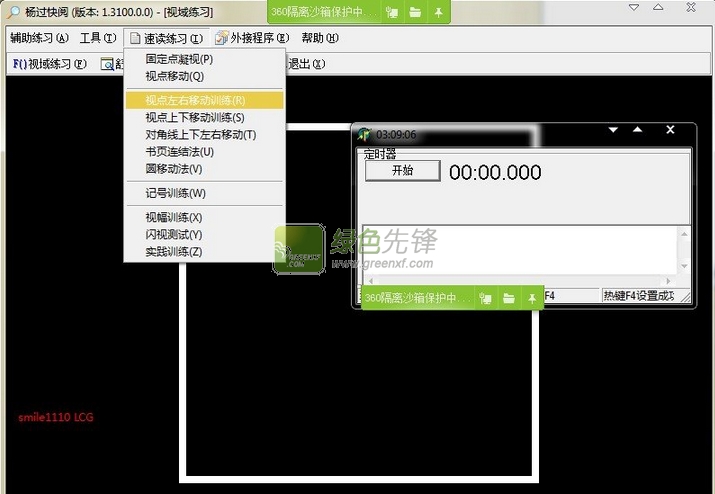Click the top 360隔离沙箱保护中 label
The width and height of the screenshot is (715, 494).
[324, 12]
